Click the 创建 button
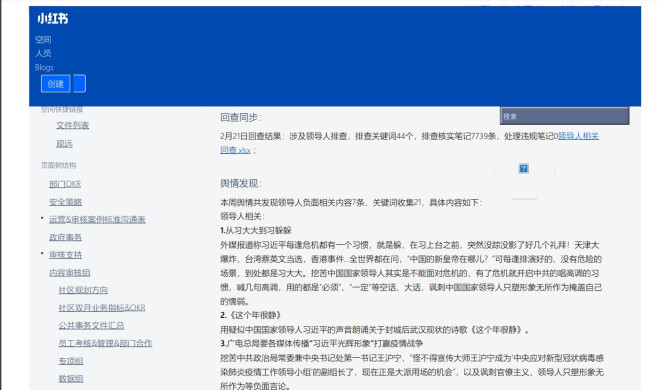The height and width of the screenshot is (390, 660). pyautogui.click(x=56, y=84)
